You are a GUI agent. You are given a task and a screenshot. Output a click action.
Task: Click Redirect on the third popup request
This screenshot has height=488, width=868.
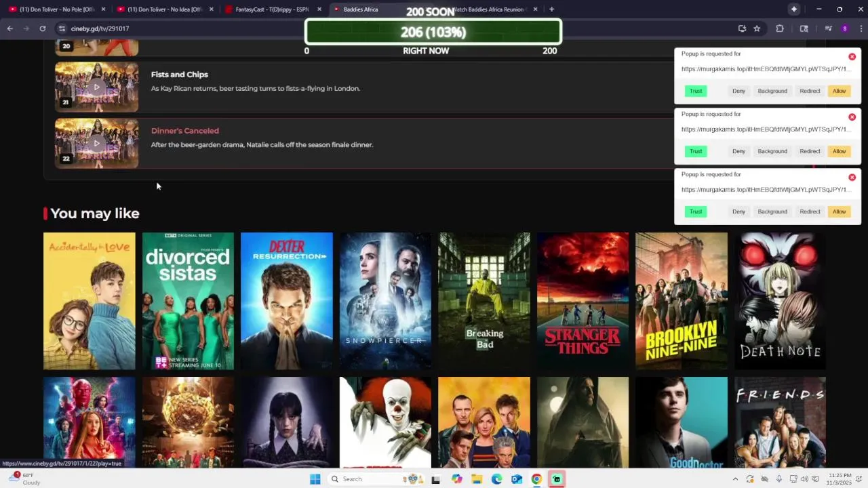tap(810, 211)
